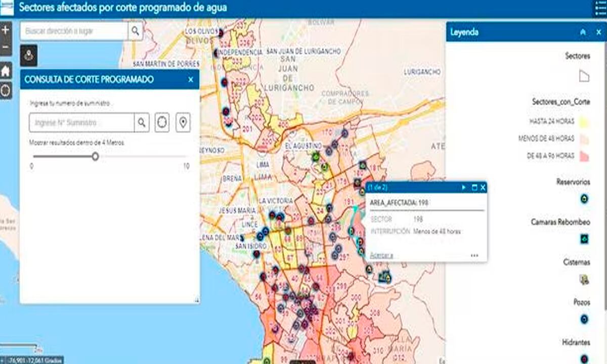Screen dimensions: 607x364
Task: Click the circular locate icon in Consulta panel
Action: tap(161, 122)
